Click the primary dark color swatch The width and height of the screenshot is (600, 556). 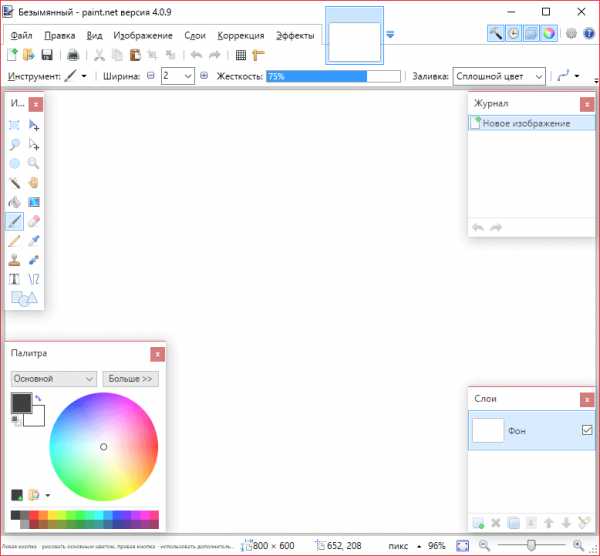pos(21,403)
